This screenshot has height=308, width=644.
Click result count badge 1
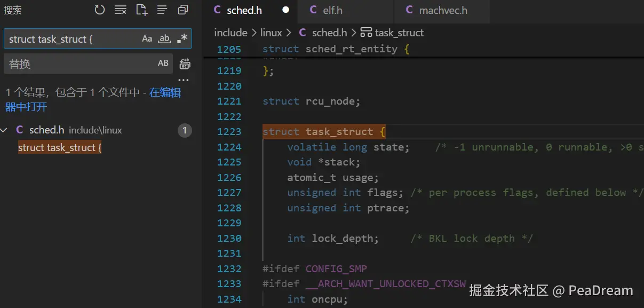[185, 130]
